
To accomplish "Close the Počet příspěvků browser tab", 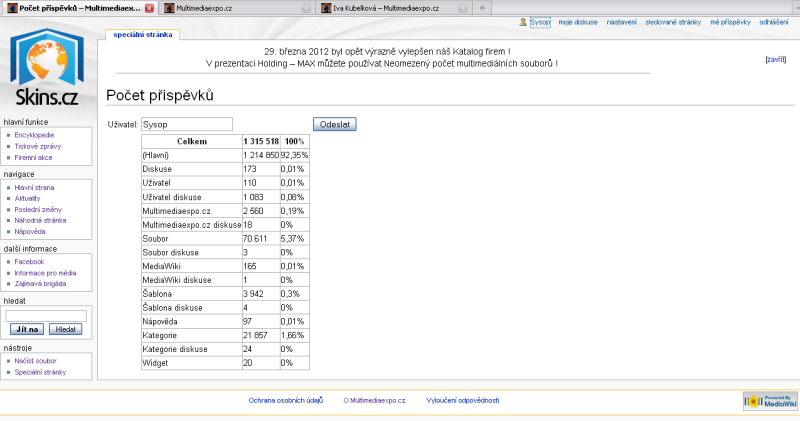I will [150, 7].
